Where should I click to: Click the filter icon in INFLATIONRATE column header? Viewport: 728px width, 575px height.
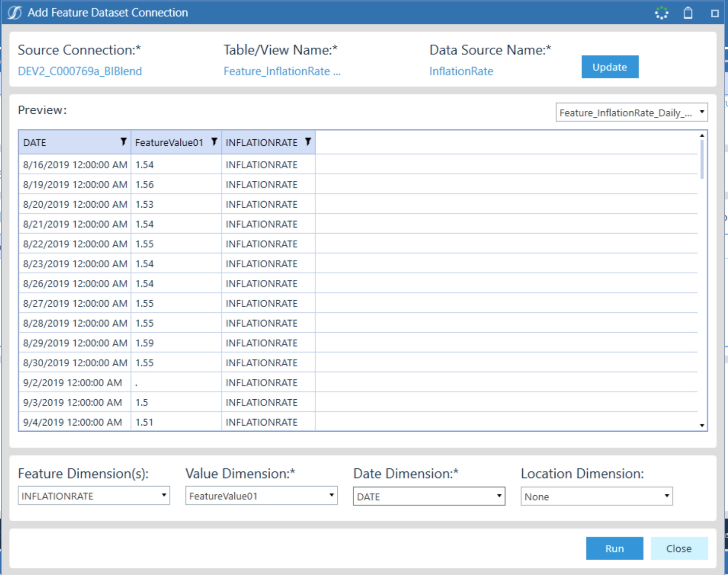308,142
